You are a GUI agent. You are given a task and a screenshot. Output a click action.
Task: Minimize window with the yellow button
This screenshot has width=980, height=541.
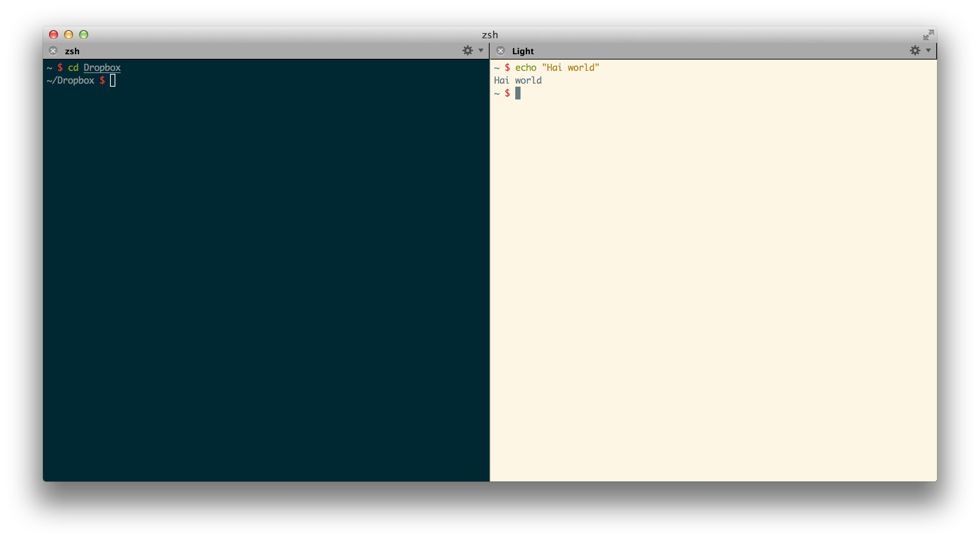pyautogui.click(x=69, y=35)
